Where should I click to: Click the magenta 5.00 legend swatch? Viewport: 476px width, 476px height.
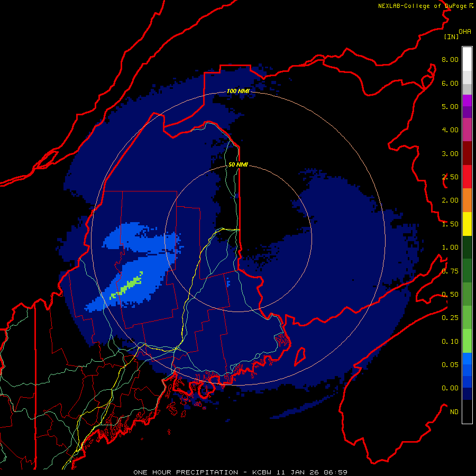point(467,100)
